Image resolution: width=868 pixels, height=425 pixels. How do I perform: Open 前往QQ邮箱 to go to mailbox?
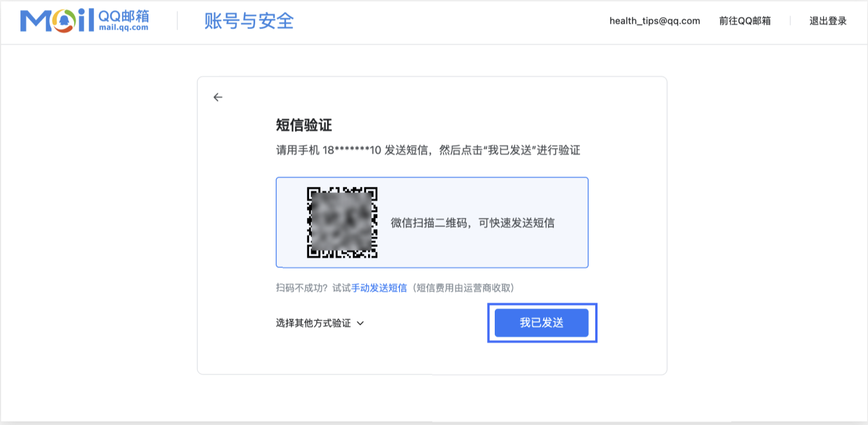tap(744, 21)
